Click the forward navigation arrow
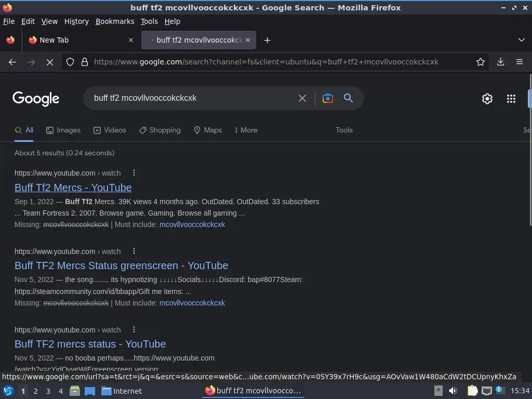The width and height of the screenshot is (532, 399). [x=31, y=62]
